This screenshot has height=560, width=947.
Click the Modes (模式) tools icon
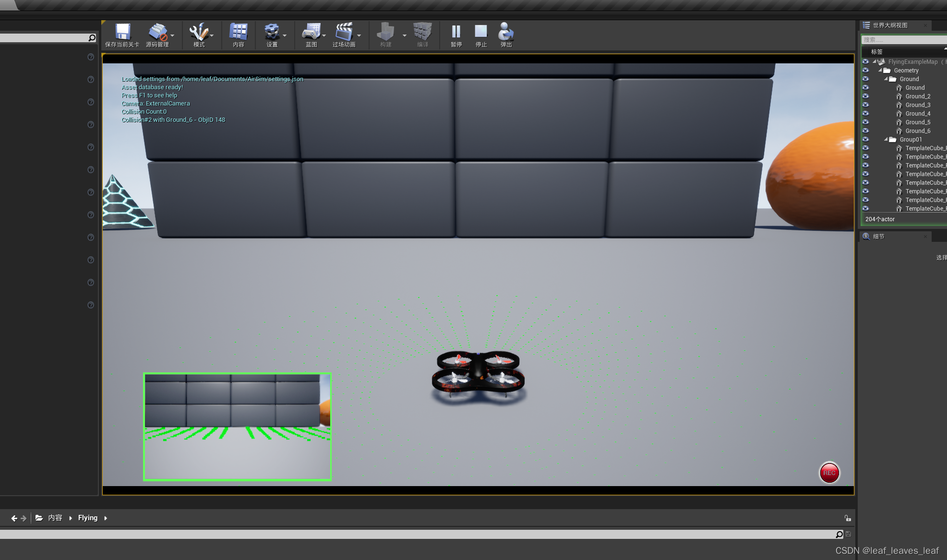pos(198,33)
